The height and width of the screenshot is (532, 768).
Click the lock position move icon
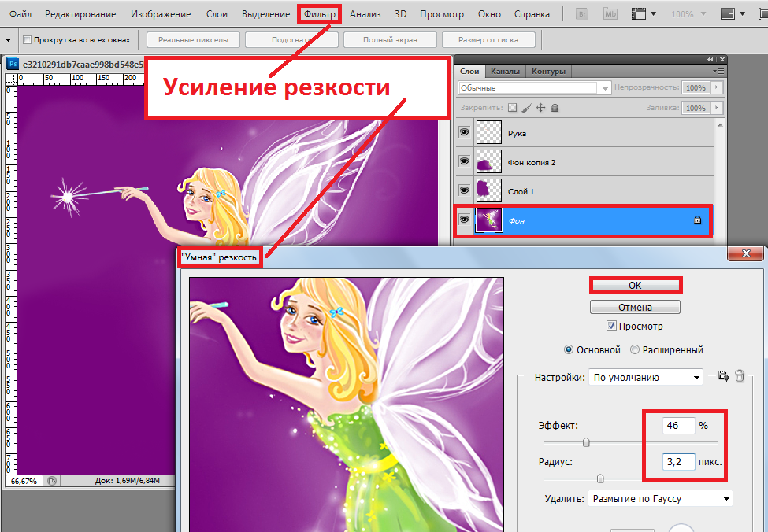point(541,108)
